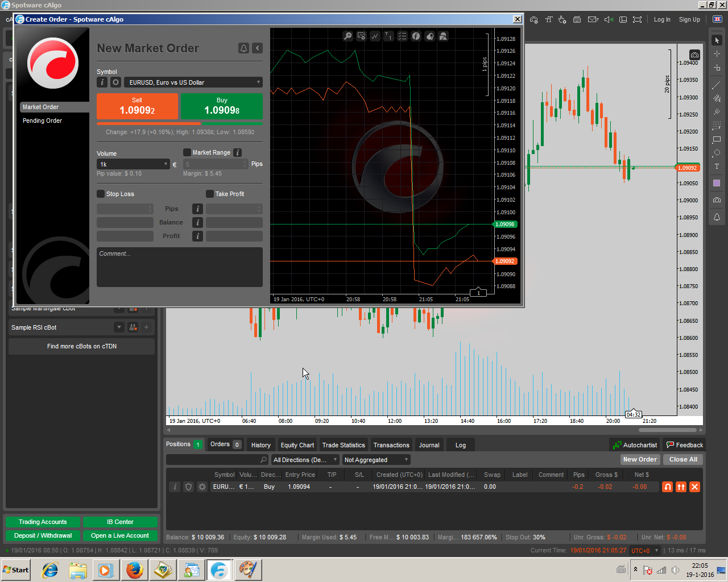
Task: Switch to the Orders tab
Action: click(225, 444)
